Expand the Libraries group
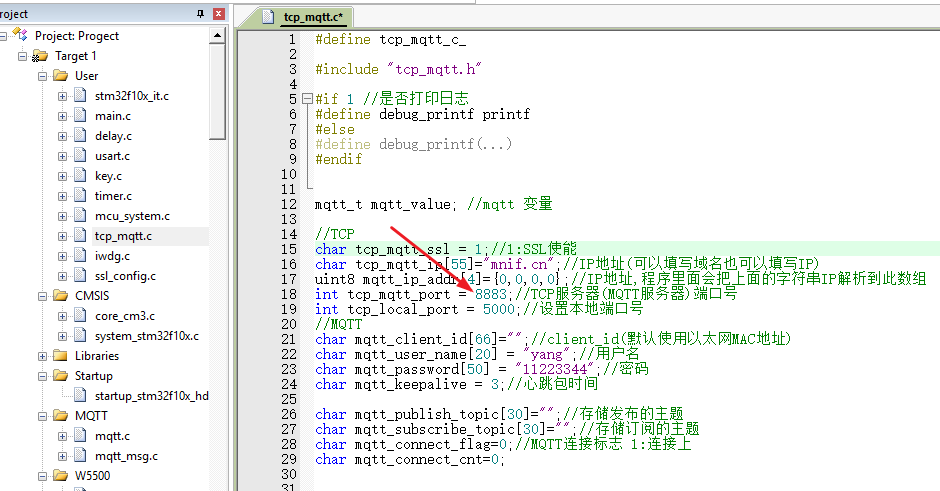The width and height of the screenshot is (940, 491). (42, 356)
